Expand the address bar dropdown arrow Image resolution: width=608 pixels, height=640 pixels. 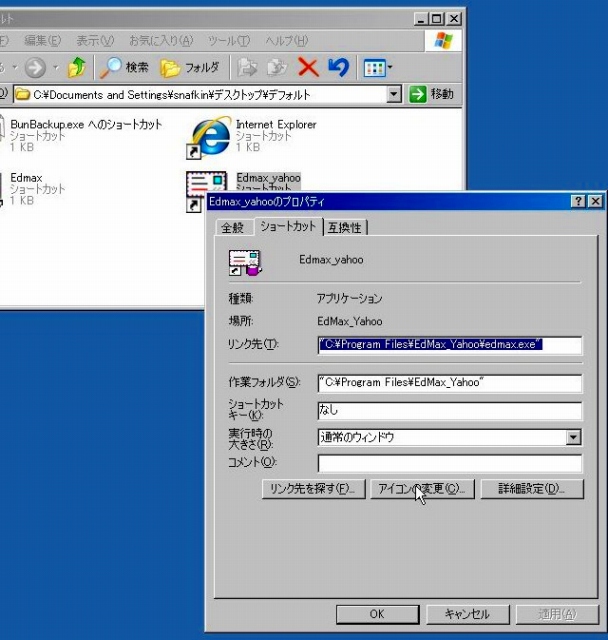click(393, 95)
